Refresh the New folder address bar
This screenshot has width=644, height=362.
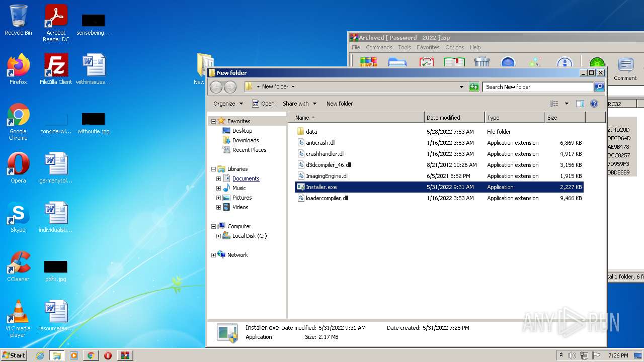[x=474, y=87]
